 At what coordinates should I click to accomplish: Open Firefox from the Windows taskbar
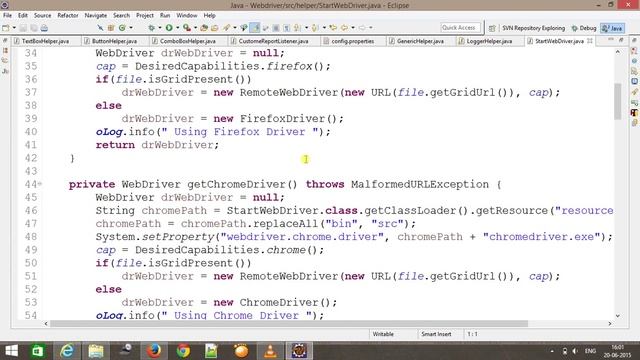coord(154,351)
